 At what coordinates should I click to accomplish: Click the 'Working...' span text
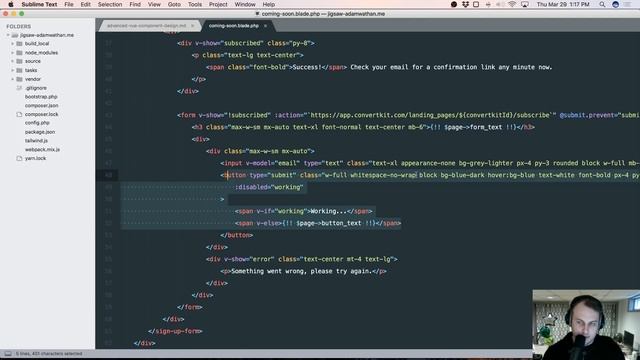point(329,211)
